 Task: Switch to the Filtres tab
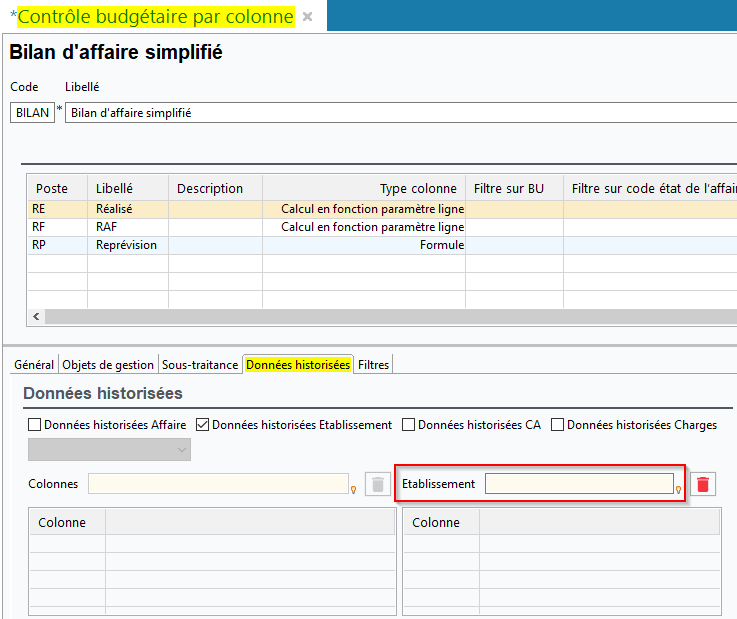[x=373, y=365]
